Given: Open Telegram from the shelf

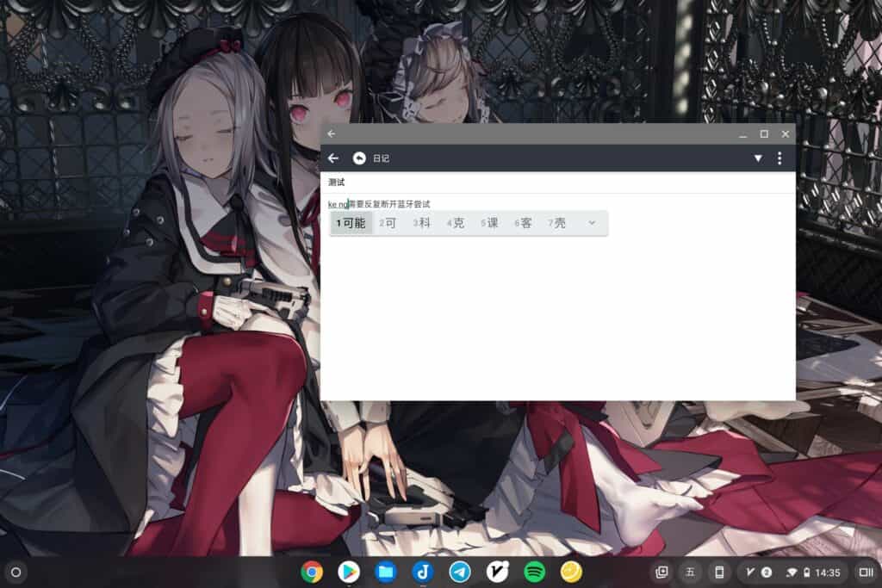Looking at the screenshot, I should tap(460, 573).
